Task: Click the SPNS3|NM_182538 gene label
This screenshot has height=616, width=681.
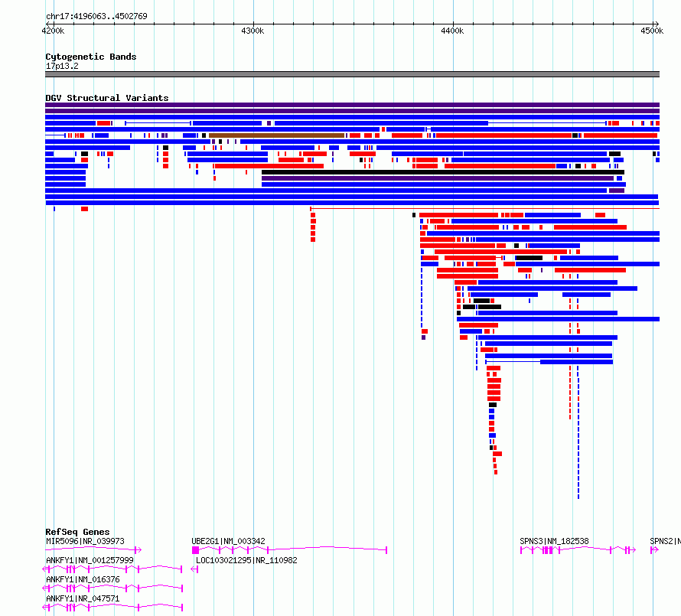Action: click(x=554, y=541)
